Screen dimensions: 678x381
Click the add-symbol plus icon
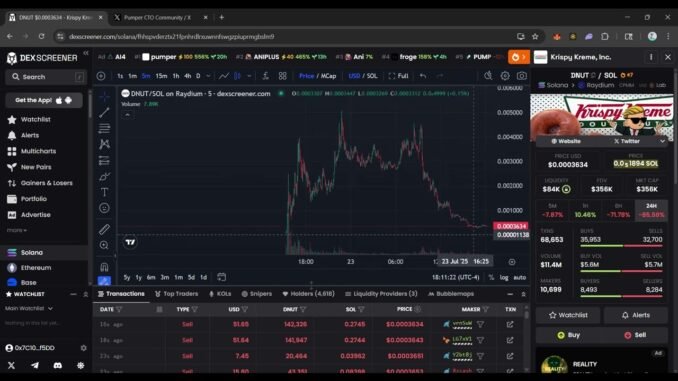click(101, 76)
